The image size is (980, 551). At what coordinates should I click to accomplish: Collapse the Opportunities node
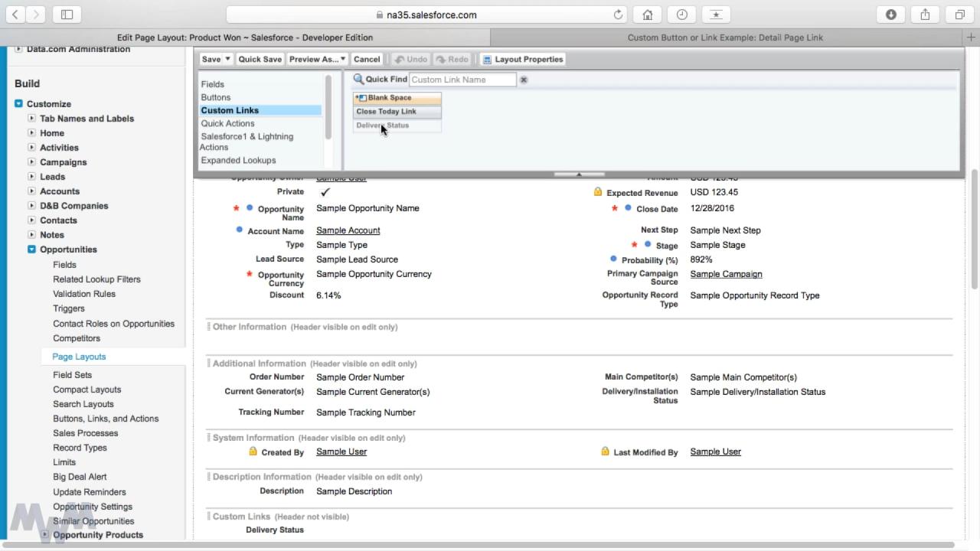point(31,249)
